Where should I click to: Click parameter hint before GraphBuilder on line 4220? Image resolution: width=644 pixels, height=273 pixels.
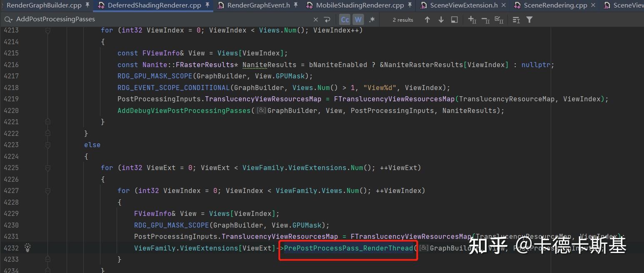(x=261, y=110)
